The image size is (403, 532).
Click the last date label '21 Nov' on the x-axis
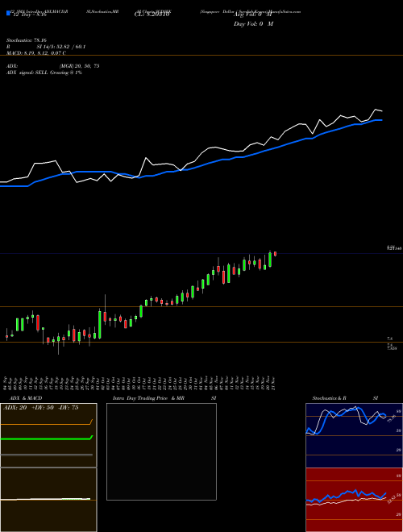point(273,383)
